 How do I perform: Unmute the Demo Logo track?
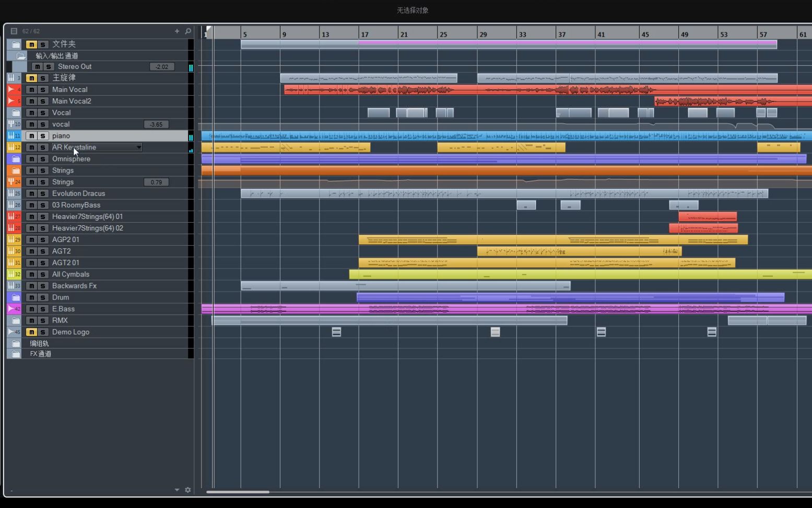point(31,332)
